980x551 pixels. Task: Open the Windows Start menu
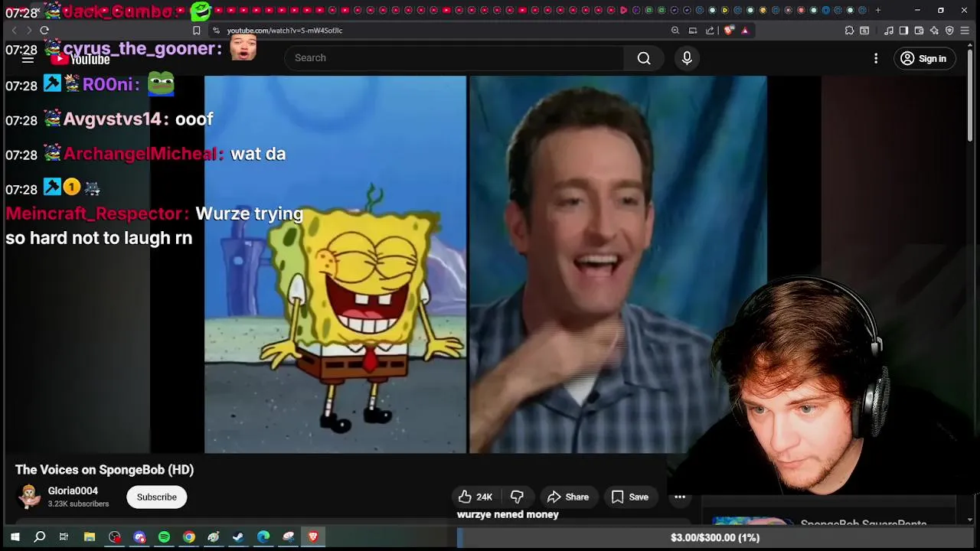[x=15, y=537]
